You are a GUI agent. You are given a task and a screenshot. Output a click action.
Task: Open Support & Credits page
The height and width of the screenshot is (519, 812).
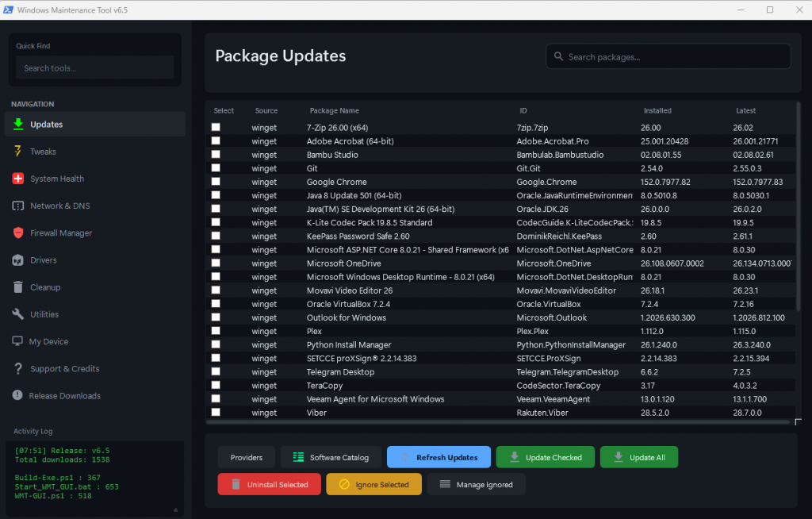click(x=95, y=368)
